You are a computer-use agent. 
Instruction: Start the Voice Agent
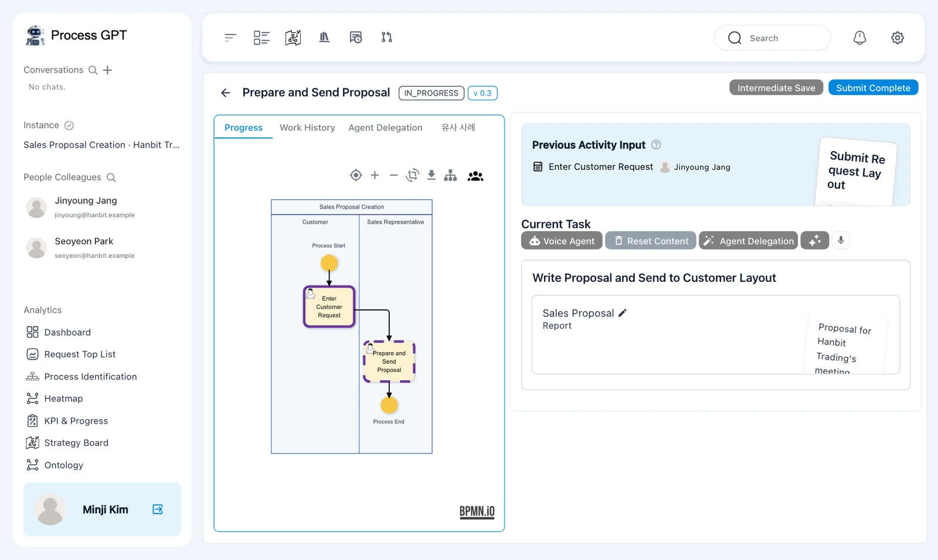(x=562, y=240)
